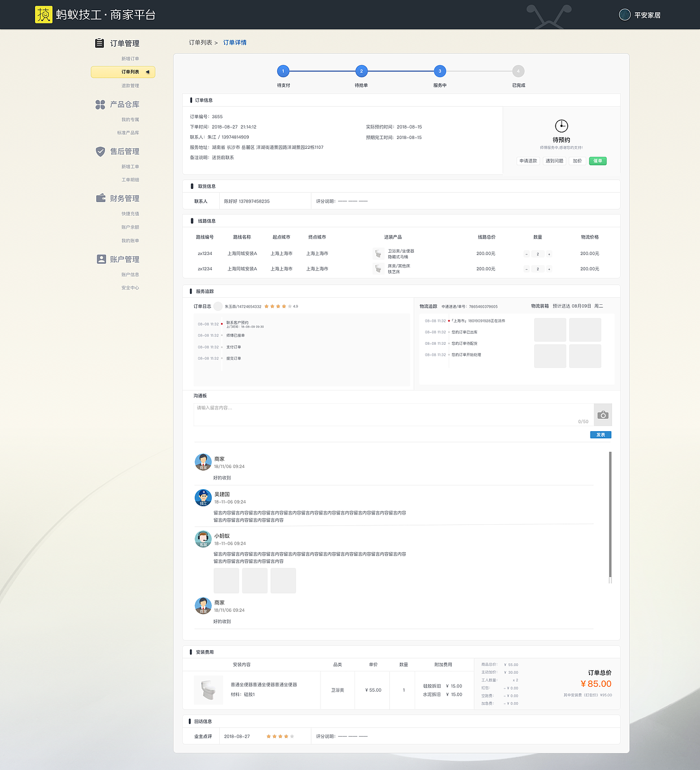Click the 订单列表 breadcrumb link
The height and width of the screenshot is (770, 700).
point(201,43)
